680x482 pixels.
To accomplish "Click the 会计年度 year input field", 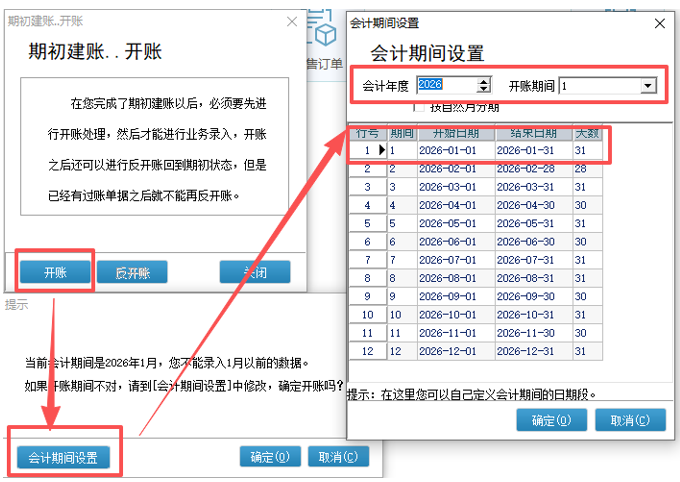I will coord(446,87).
